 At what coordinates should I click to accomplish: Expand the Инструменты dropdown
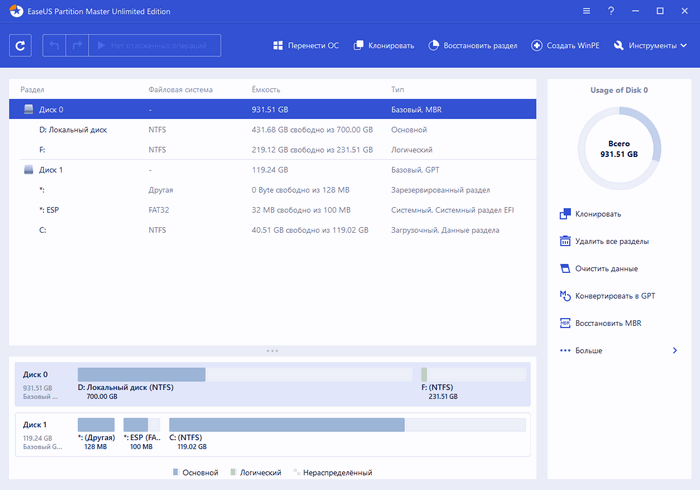[x=653, y=46]
